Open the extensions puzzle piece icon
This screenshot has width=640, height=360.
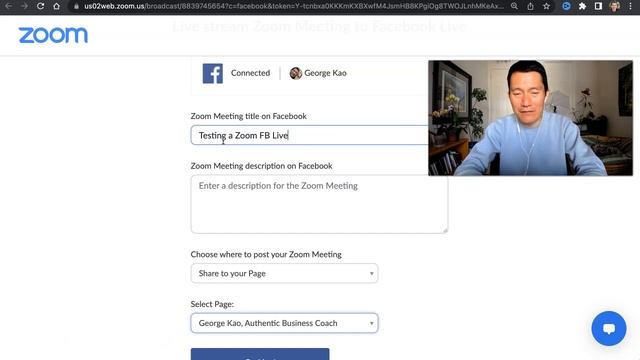tap(582, 6)
